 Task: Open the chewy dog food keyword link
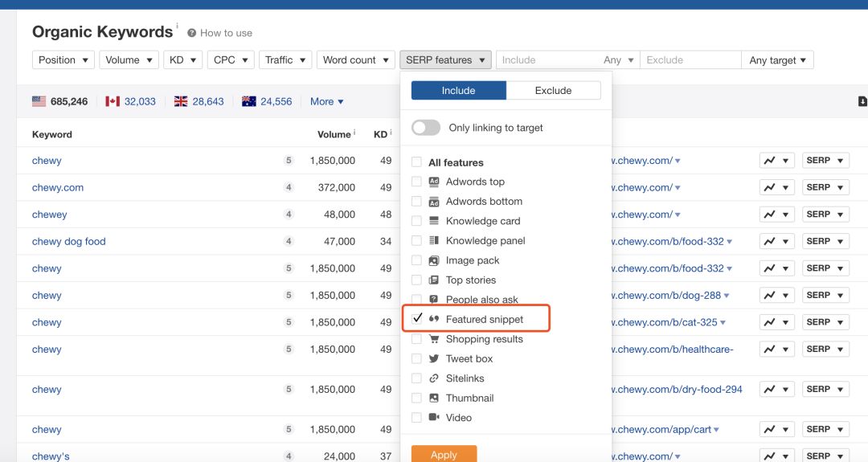point(68,241)
